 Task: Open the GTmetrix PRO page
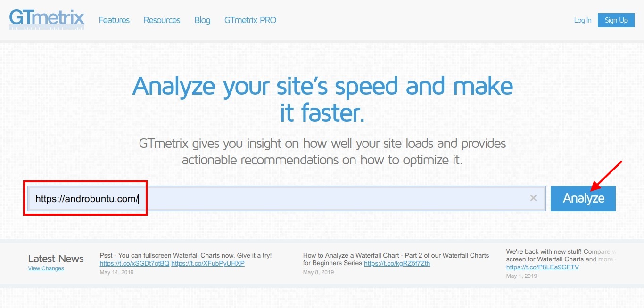click(x=250, y=20)
